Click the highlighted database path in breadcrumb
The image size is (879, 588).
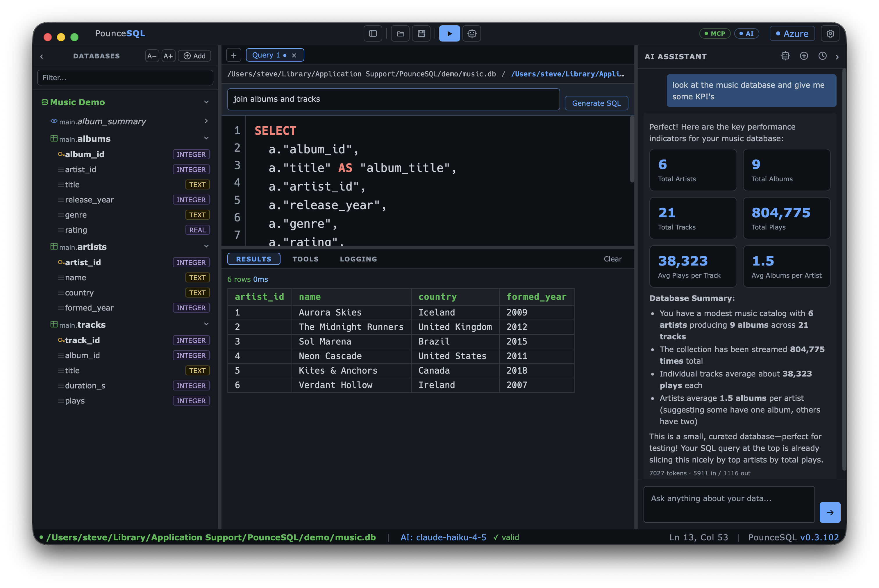pyautogui.click(x=568, y=74)
